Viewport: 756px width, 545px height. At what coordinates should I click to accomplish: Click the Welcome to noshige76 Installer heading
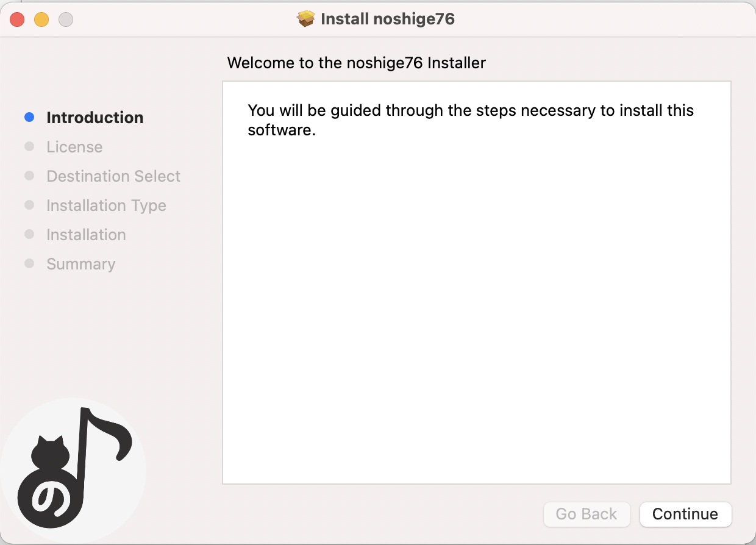pyautogui.click(x=356, y=63)
